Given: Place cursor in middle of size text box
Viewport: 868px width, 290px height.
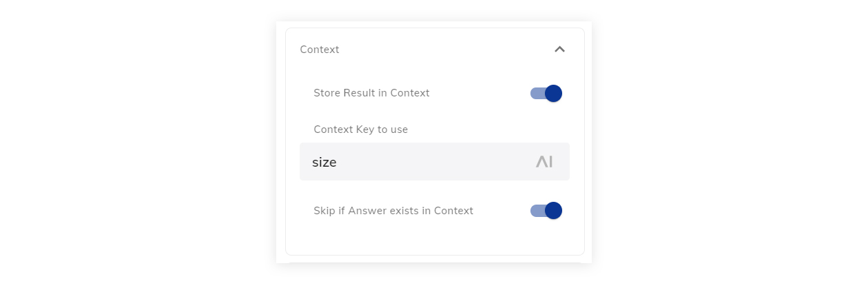Looking at the screenshot, I should pyautogui.click(x=435, y=162).
